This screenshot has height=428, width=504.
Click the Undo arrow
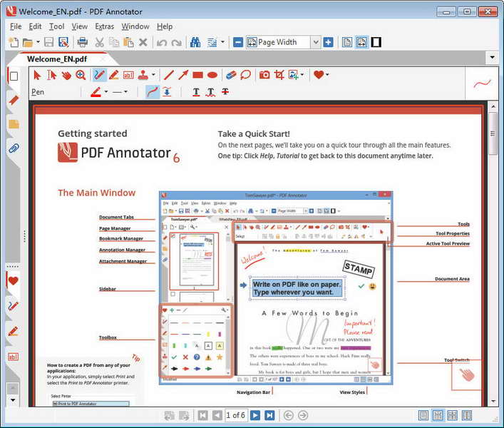tap(161, 42)
